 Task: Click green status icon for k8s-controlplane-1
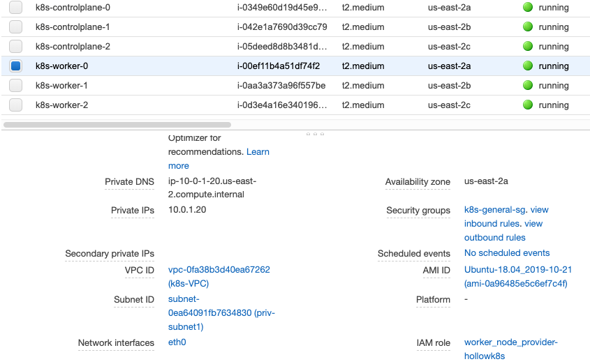(x=527, y=27)
